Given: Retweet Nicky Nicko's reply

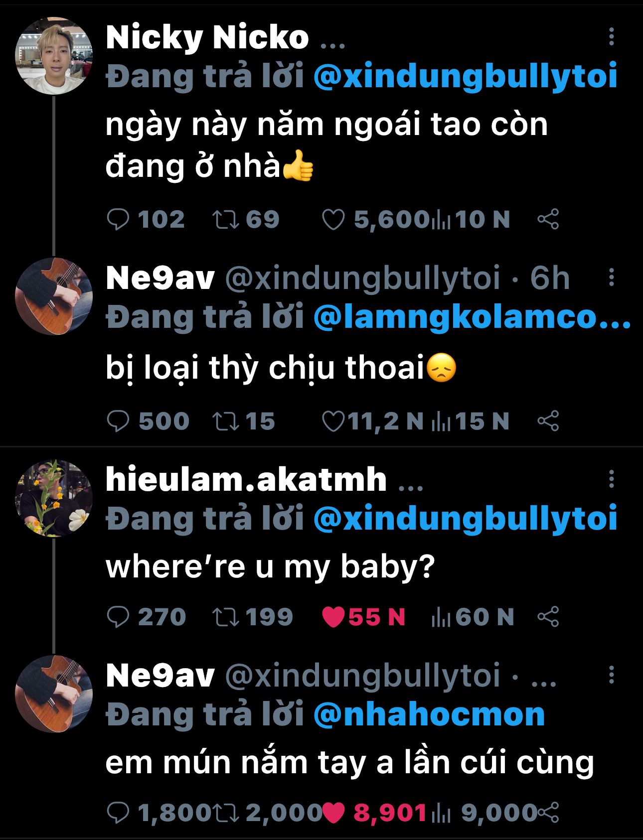Looking at the screenshot, I should click(226, 220).
